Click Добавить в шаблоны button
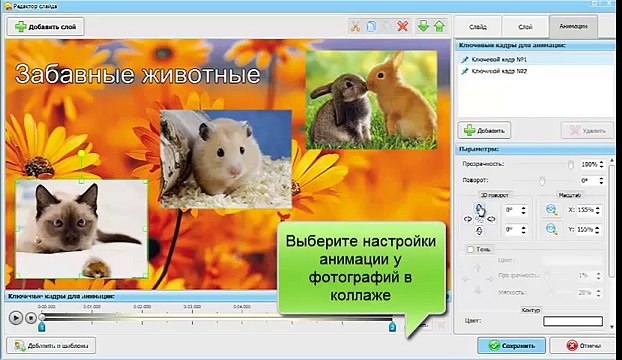The image size is (622, 360). pyautogui.click(x=51, y=346)
